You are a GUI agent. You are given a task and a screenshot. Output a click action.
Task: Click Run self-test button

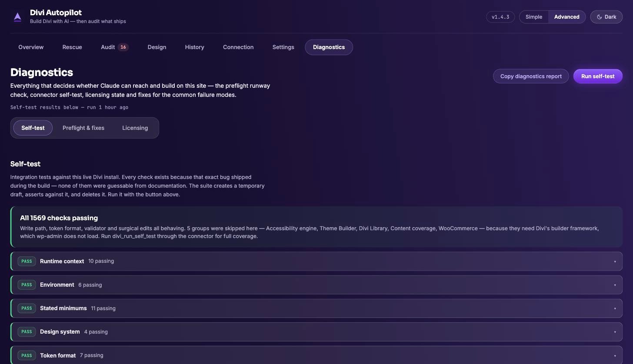(598, 76)
